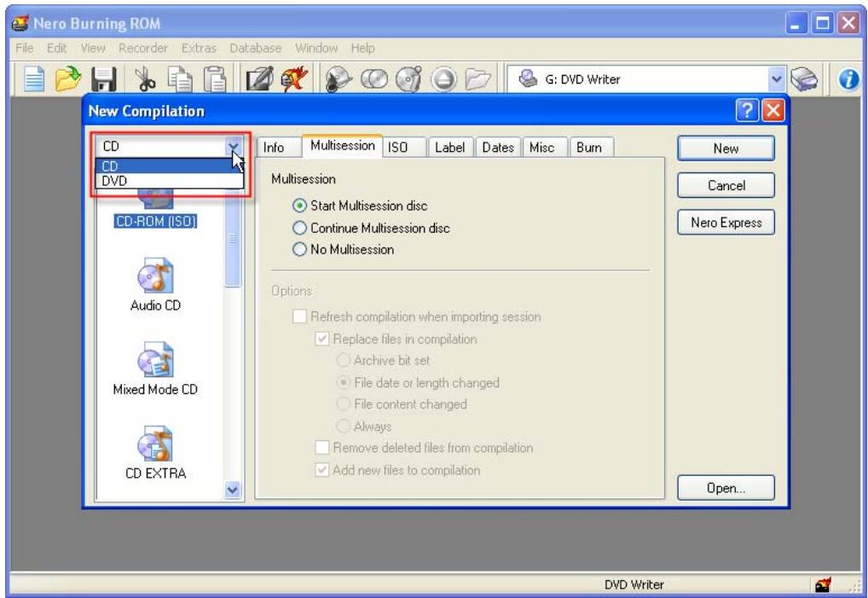Image resolution: width=868 pixels, height=598 pixels.
Task: Click the Copy toolbar icon
Action: (180, 79)
